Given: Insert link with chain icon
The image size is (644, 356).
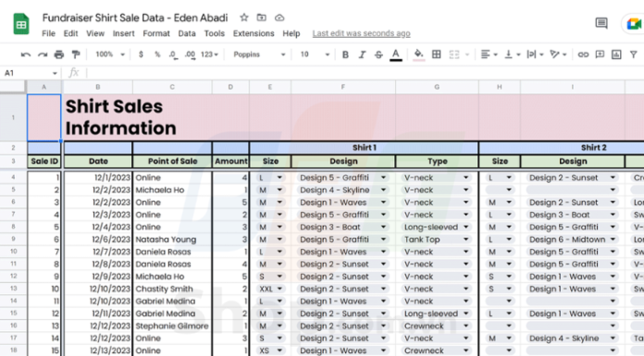Looking at the screenshot, I should [x=583, y=55].
